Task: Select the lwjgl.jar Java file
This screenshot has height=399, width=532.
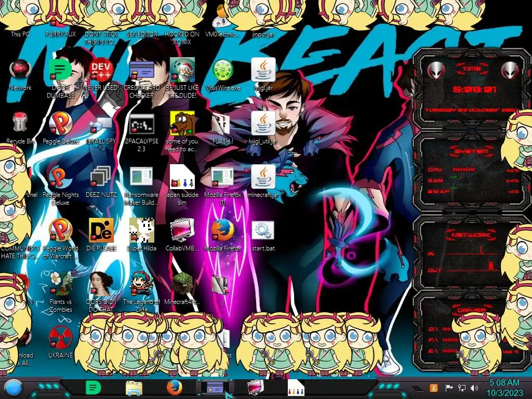Action: (x=263, y=75)
